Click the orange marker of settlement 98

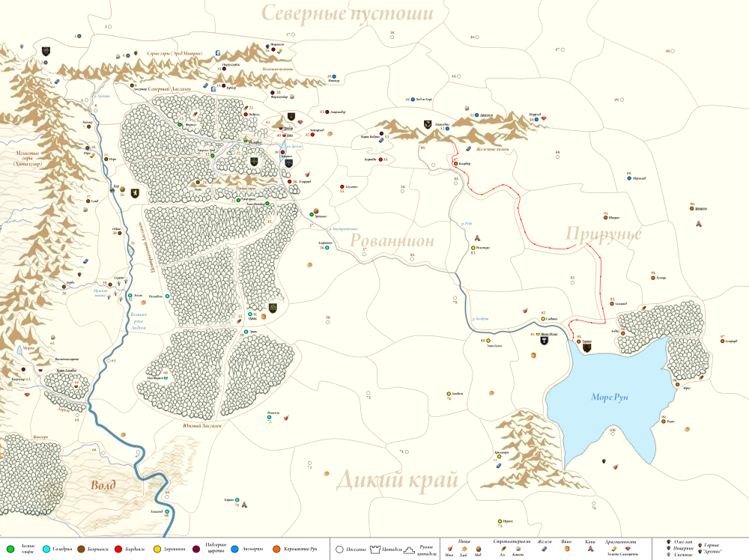(x=677, y=384)
